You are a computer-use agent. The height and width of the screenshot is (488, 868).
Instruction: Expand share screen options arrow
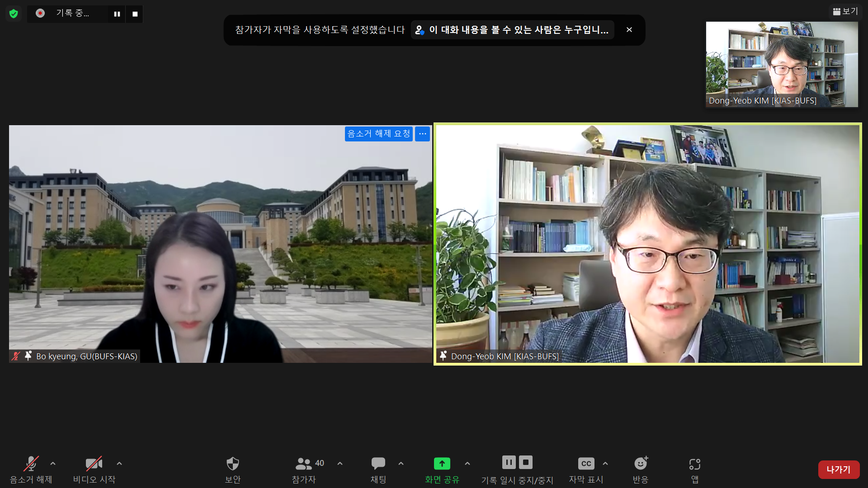(467, 464)
